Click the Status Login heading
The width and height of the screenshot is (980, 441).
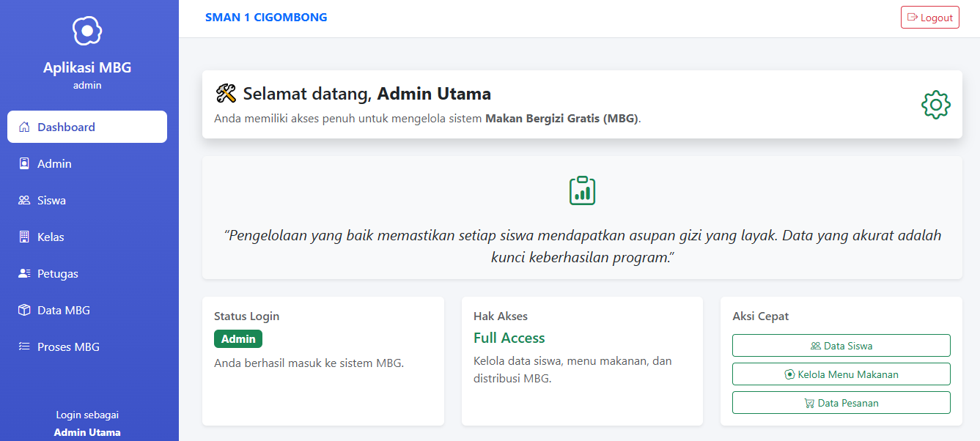click(246, 316)
